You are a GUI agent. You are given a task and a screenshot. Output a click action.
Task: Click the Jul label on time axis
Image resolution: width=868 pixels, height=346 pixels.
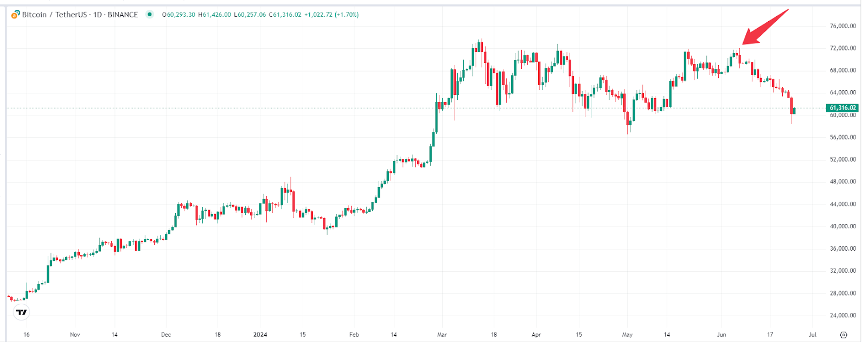tap(812, 335)
